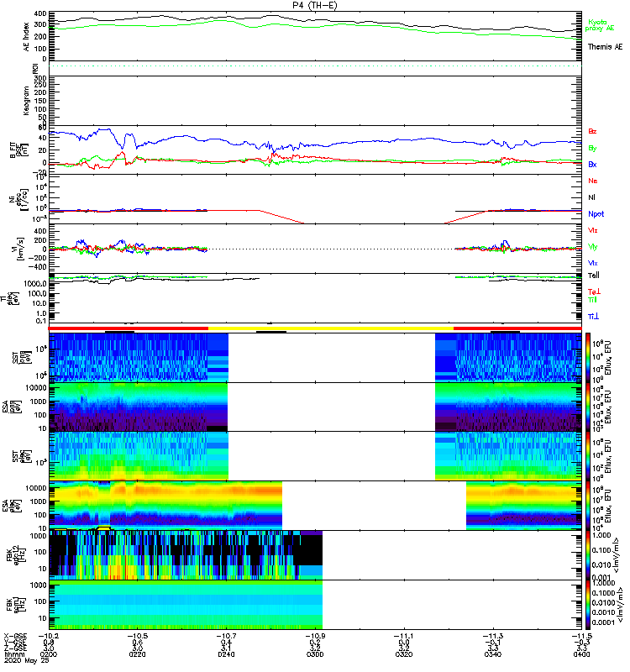
Task: Click the 0340 time tick label
Action: tap(493, 654)
